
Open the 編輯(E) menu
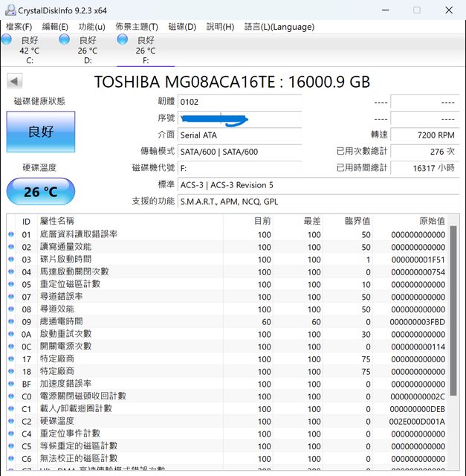pos(55,27)
